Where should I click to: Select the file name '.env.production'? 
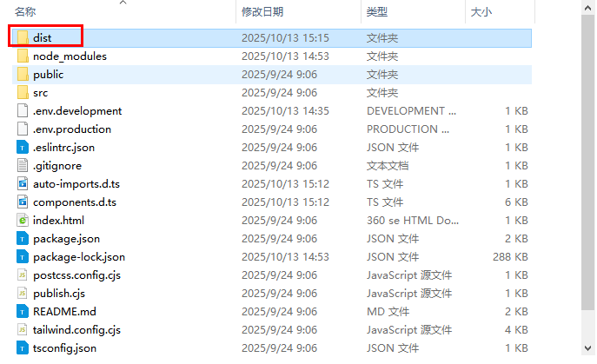pyautogui.click(x=72, y=129)
